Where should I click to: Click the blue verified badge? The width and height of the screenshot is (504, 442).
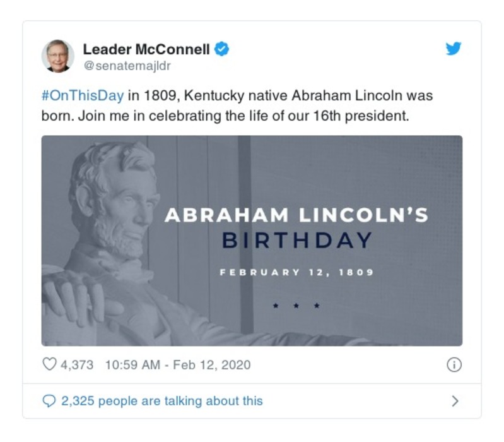(x=222, y=49)
